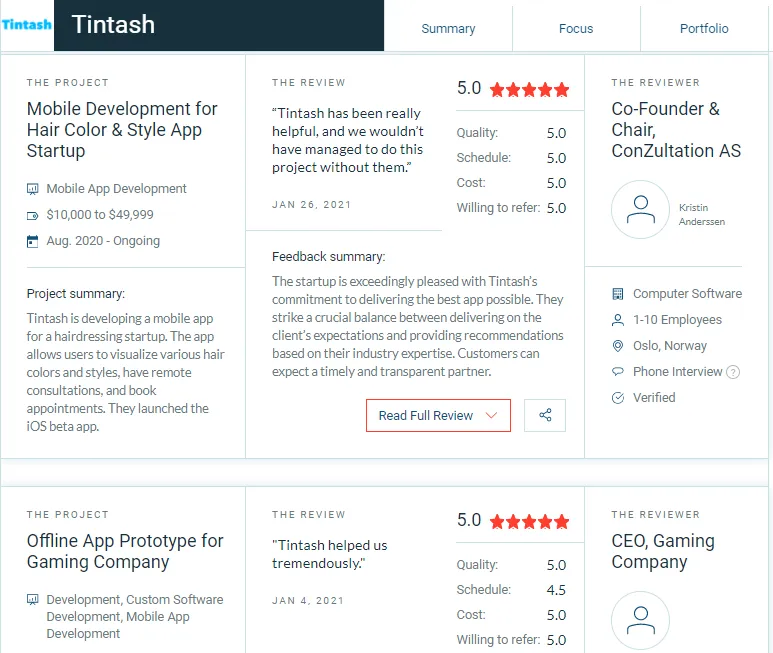Click the Offline App Prototype for Gaming Company title
Image resolution: width=773 pixels, height=653 pixels.
(x=125, y=551)
